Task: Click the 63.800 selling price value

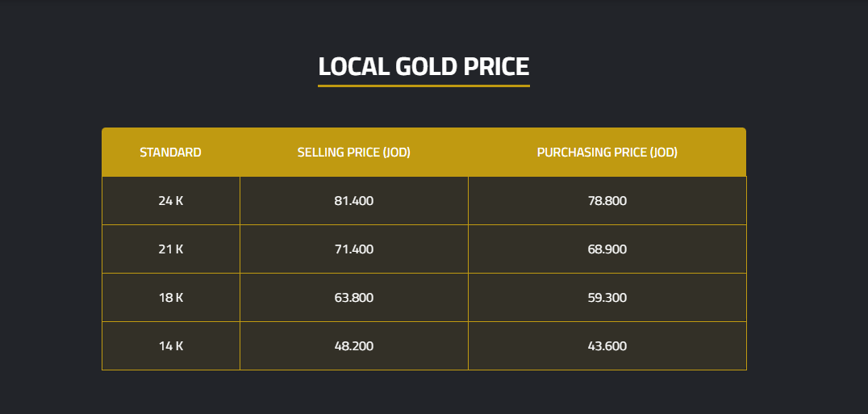Action: click(x=353, y=298)
